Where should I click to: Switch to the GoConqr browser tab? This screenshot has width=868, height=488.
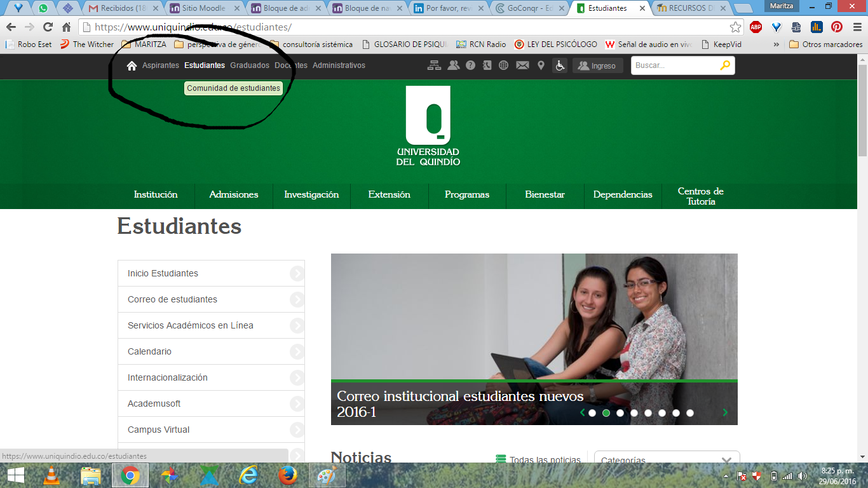[x=529, y=8]
